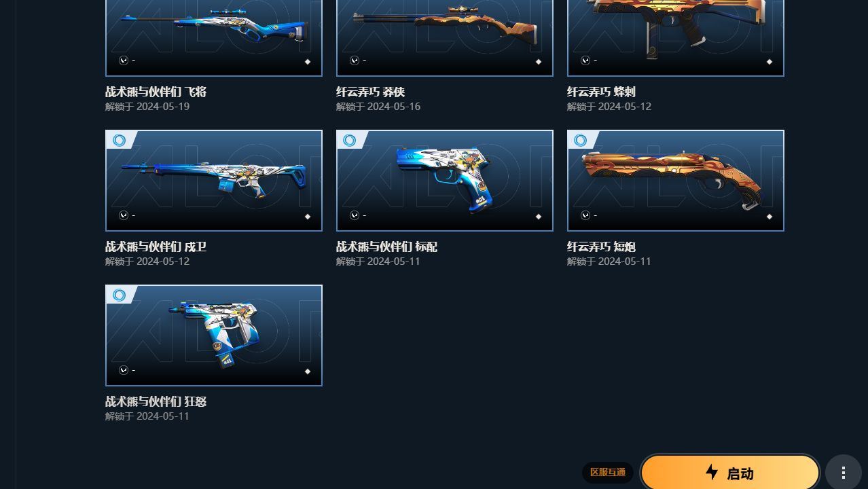Viewport: 868px width, 489px height.
Task: Click circular badge icon on 戍卫 rifle card
Action: [120, 141]
